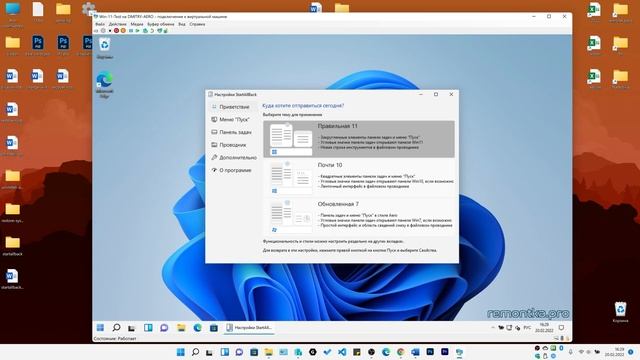Viewport: 640px width, 360px height.
Task: Apply the Обновленная 7 theme card
Action: click(359, 216)
